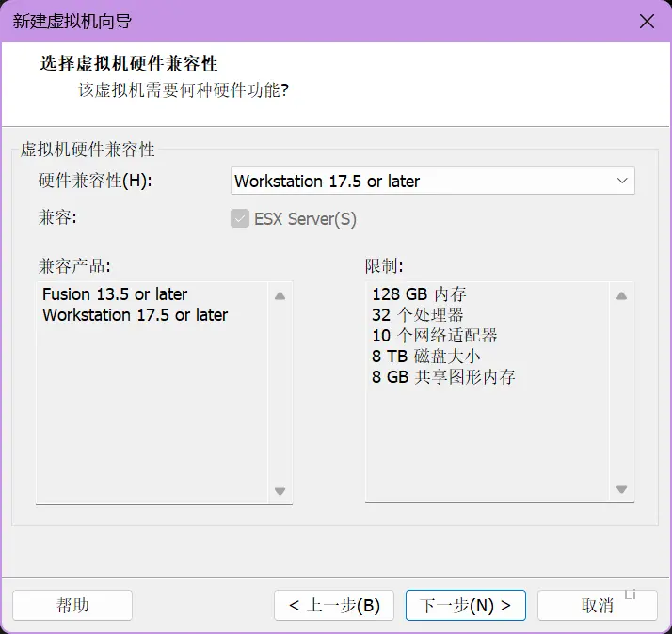Select Fusion 13.5 or later entry
The image size is (672, 634).
[x=115, y=294]
